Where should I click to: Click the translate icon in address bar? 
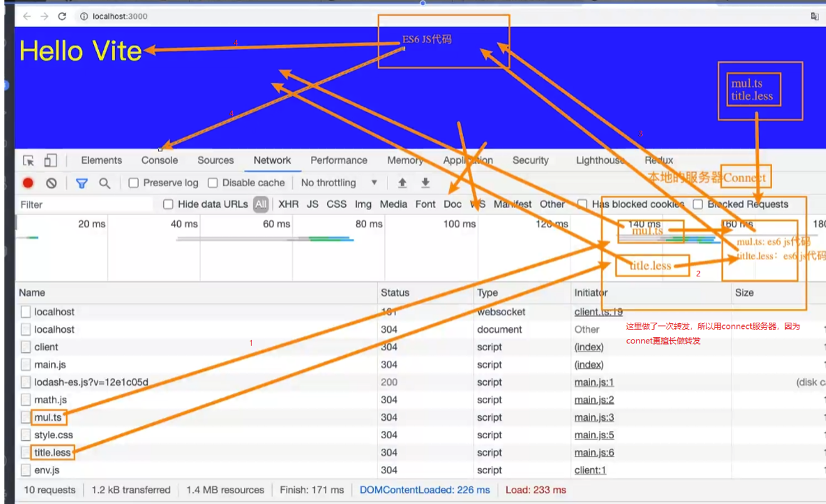815,16
